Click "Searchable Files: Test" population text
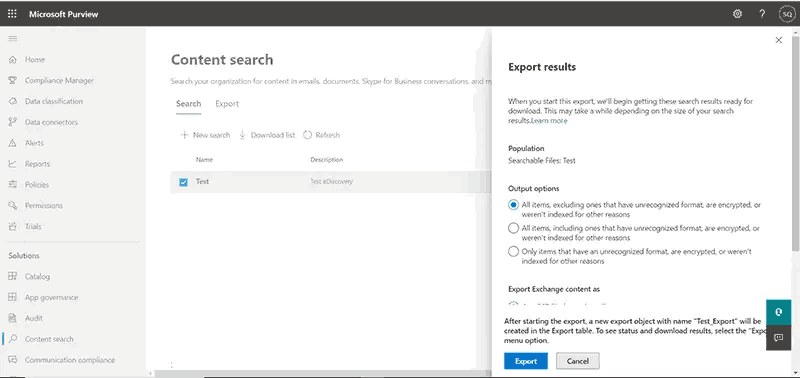800x378 pixels. [542, 160]
